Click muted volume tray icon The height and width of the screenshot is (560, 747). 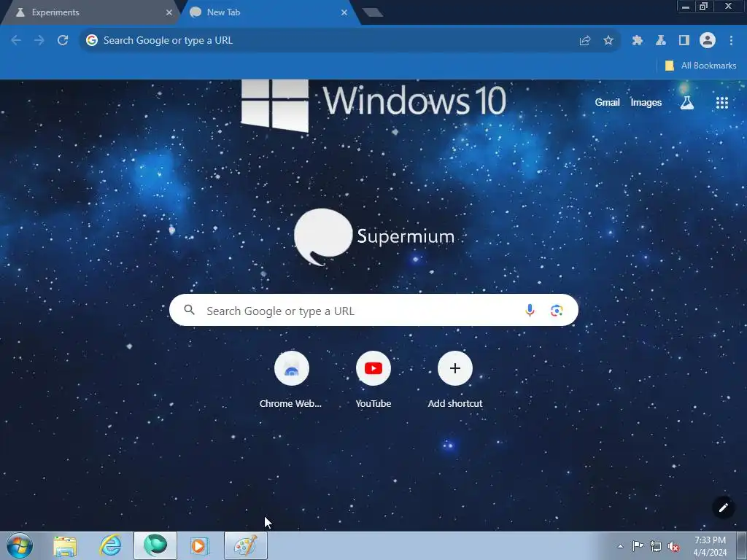tap(673, 547)
